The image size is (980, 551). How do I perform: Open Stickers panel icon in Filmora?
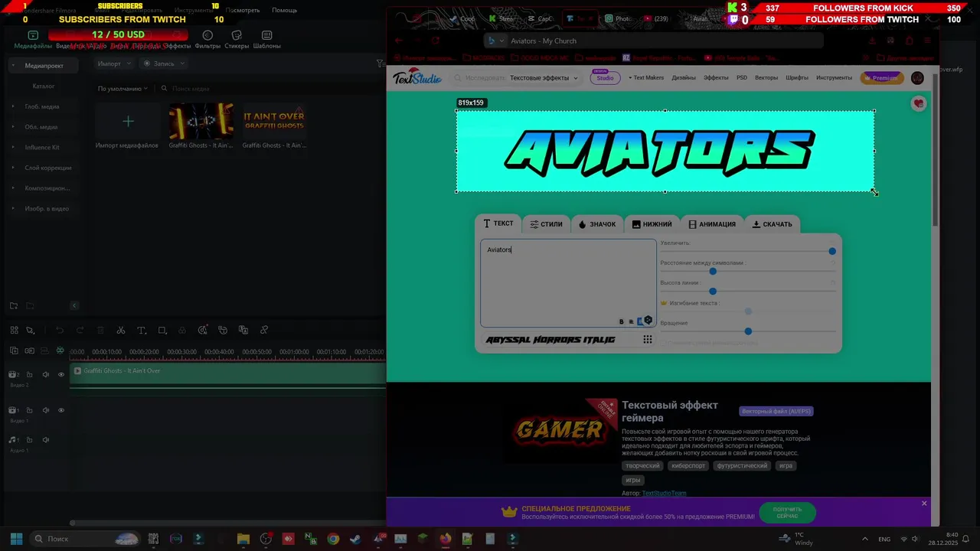237,35
